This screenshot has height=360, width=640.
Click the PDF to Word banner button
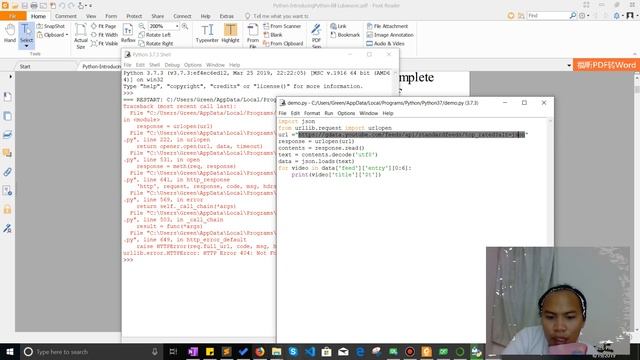(x=606, y=65)
